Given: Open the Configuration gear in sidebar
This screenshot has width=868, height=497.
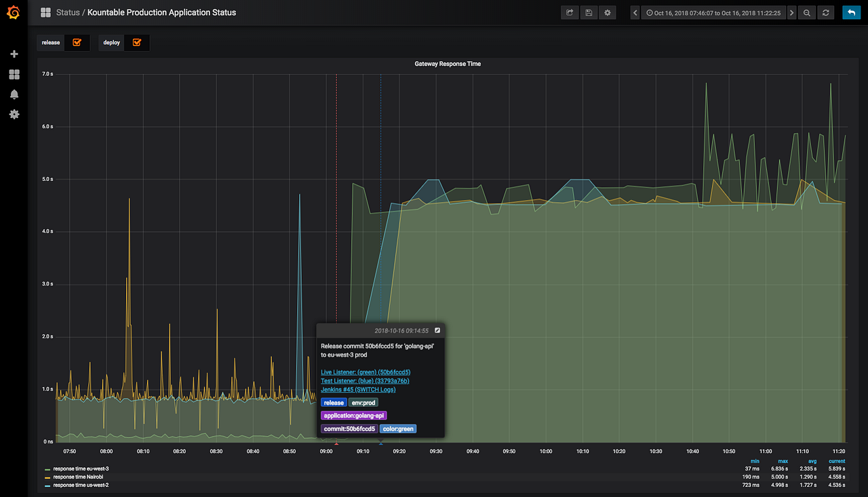Looking at the screenshot, I should pyautogui.click(x=14, y=115).
